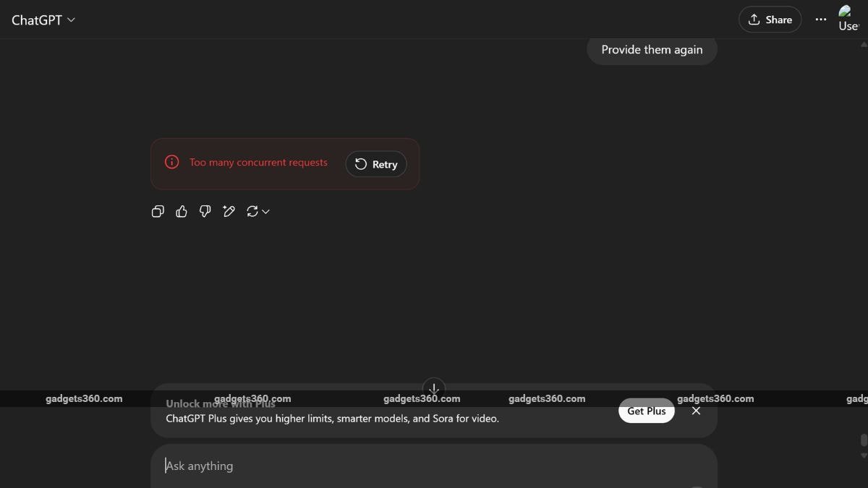Viewport: 868px width, 488px height.
Task: Jump to bottom with the down-arrow button
Action: coord(434,388)
